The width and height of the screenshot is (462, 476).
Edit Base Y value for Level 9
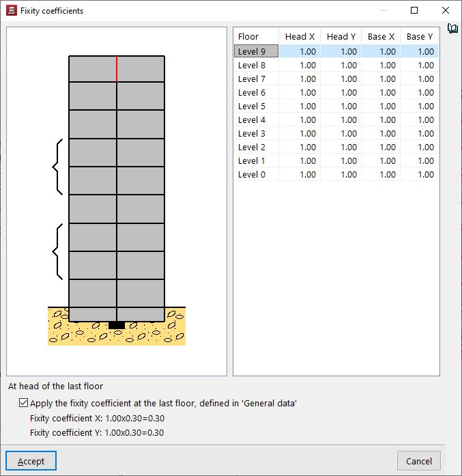pos(419,51)
